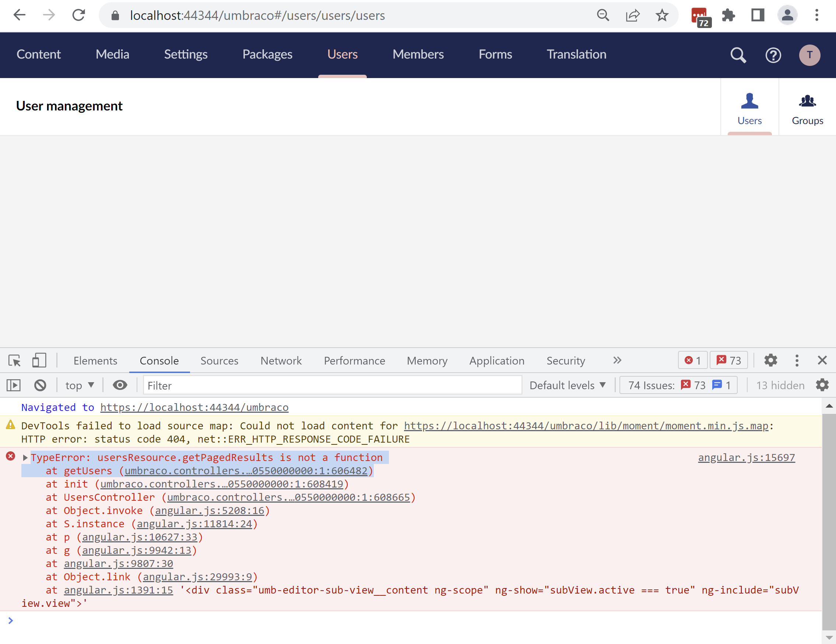Screen dimensions: 836x644
Task: Click the console Filter input
Action: coord(332,385)
